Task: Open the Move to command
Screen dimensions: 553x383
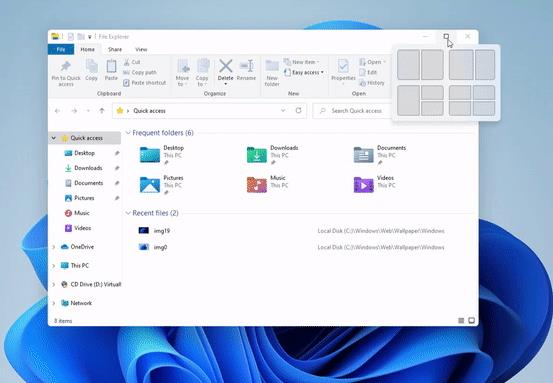Action: [182, 73]
